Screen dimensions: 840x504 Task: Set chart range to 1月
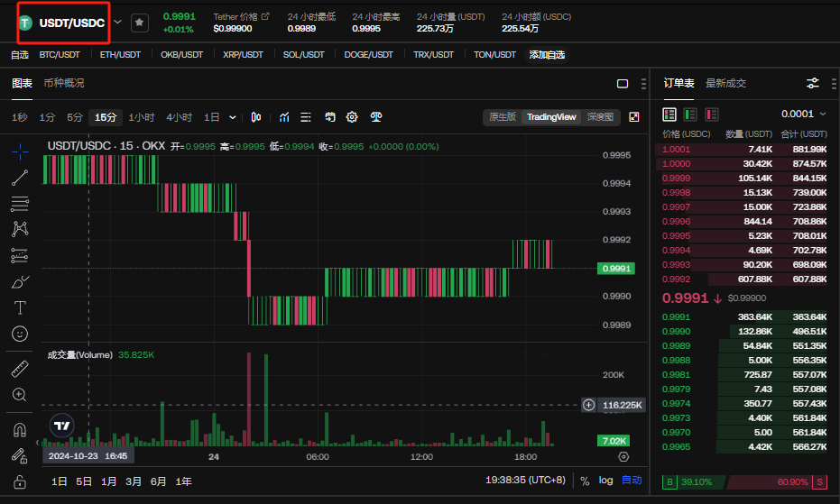(109, 481)
